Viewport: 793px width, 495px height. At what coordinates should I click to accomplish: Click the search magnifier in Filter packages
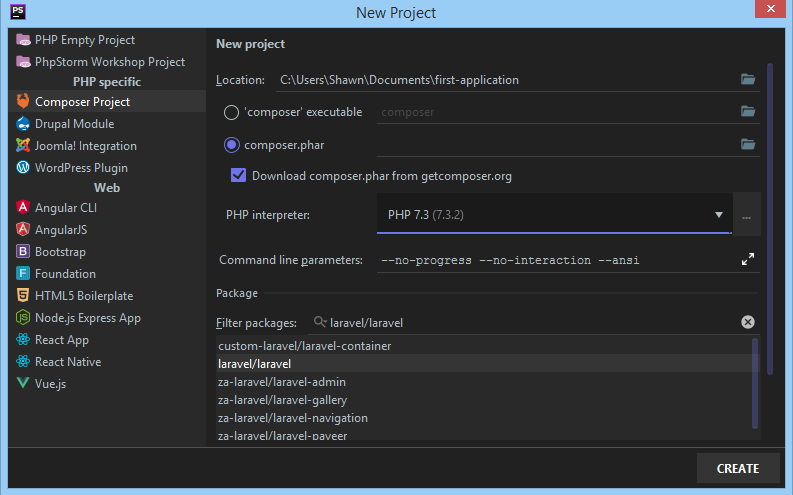coord(320,322)
